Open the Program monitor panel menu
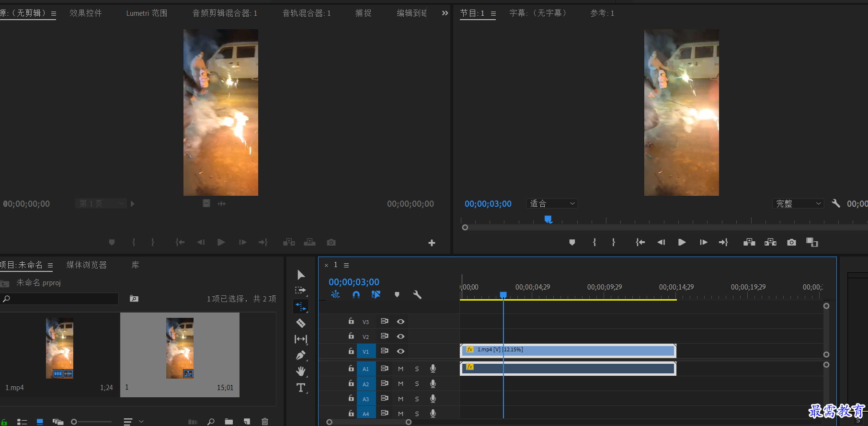Image resolution: width=868 pixels, height=426 pixels. click(x=493, y=13)
